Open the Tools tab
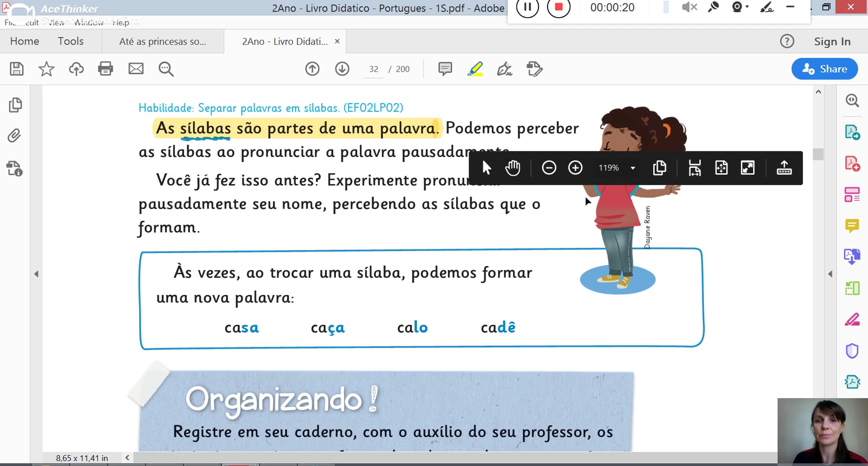This screenshot has width=868, height=466. point(71,41)
